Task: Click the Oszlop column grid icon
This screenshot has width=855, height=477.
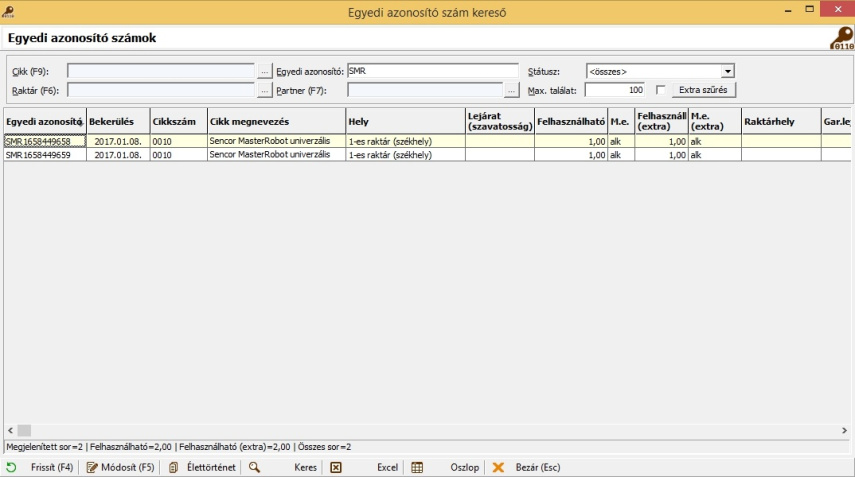Action: (x=418, y=467)
